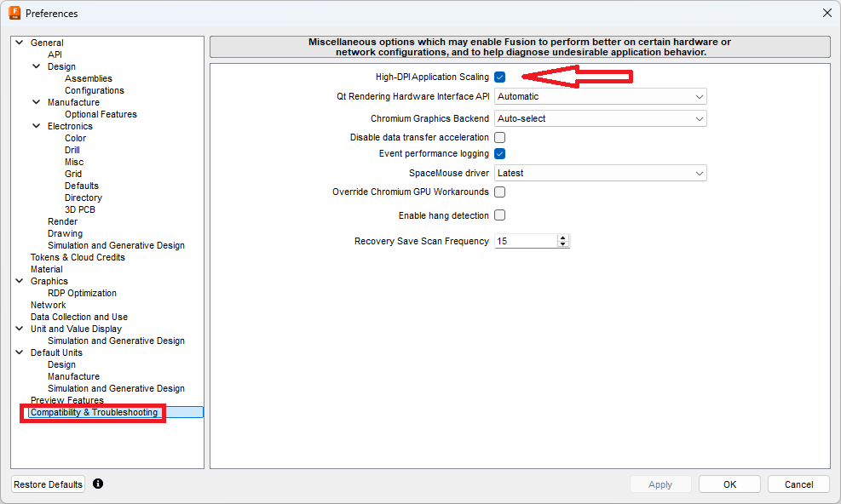Select Compatibility & Troubleshooting in the tree

click(x=94, y=412)
